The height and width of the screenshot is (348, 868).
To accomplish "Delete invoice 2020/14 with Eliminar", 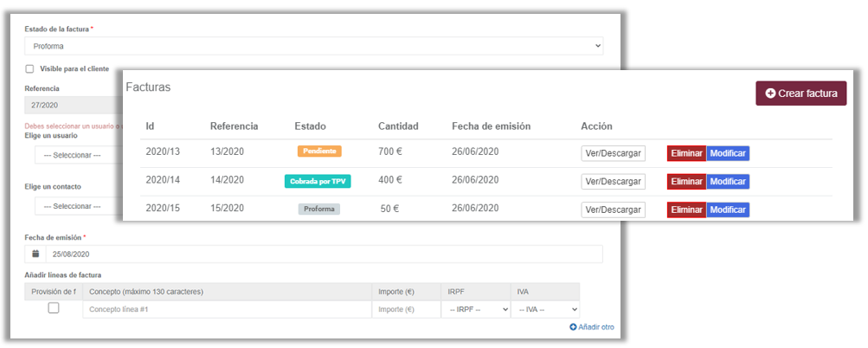I will pos(686,182).
